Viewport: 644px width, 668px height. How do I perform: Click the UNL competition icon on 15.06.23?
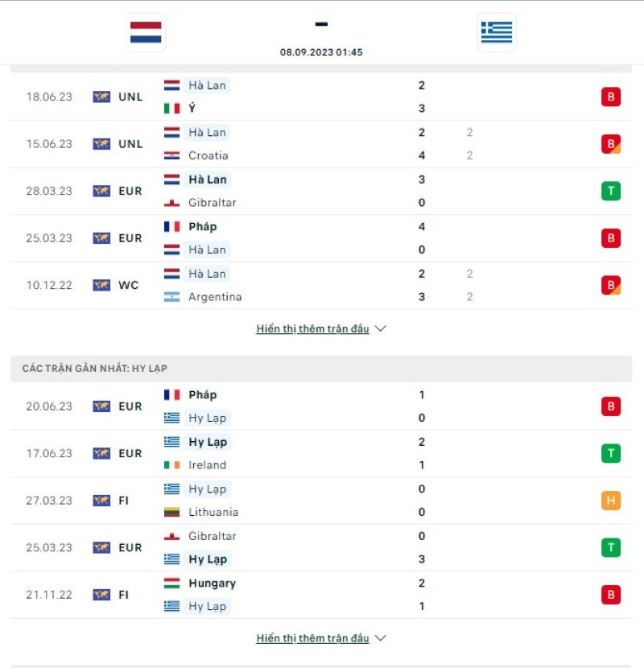click(101, 144)
